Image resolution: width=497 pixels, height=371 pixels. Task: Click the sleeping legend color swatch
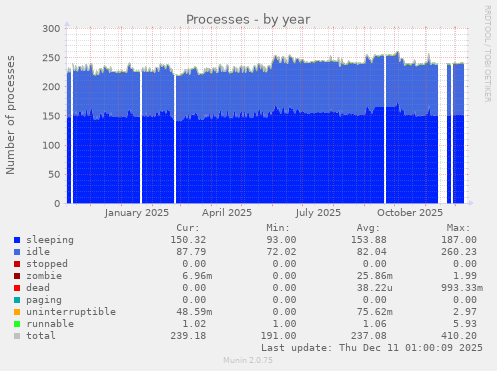point(17,240)
